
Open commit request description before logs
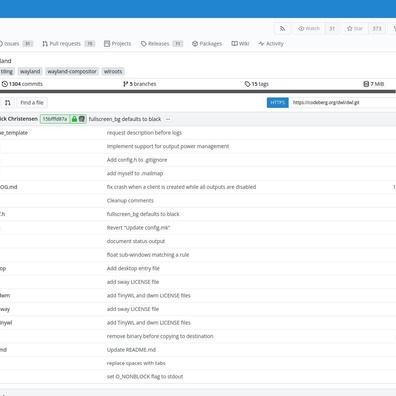coord(144,133)
